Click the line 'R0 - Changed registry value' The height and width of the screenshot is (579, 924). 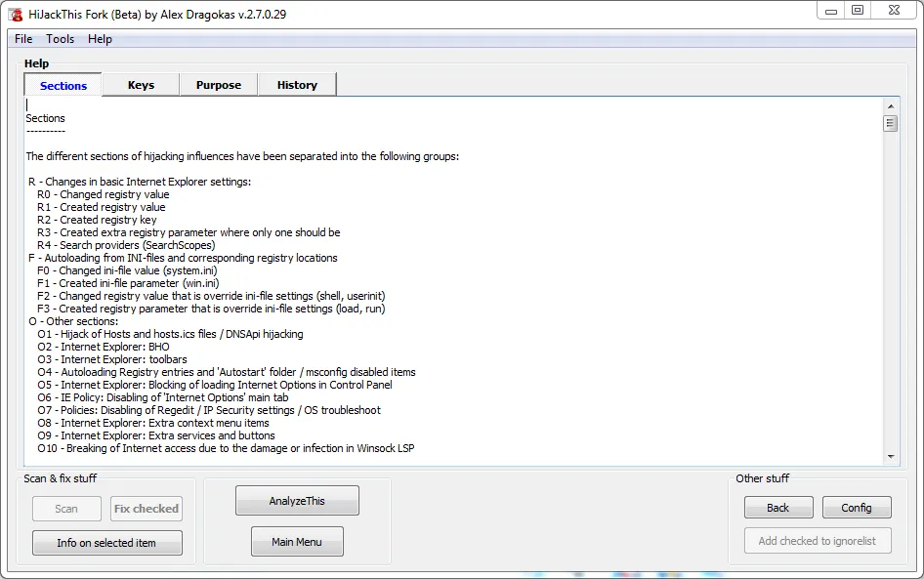coord(104,194)
